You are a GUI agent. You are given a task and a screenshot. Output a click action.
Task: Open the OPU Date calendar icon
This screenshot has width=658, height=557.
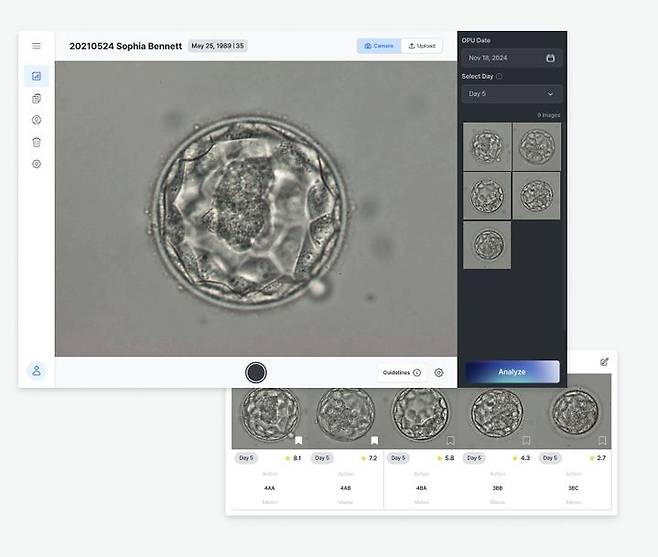(x=550, y=58)
